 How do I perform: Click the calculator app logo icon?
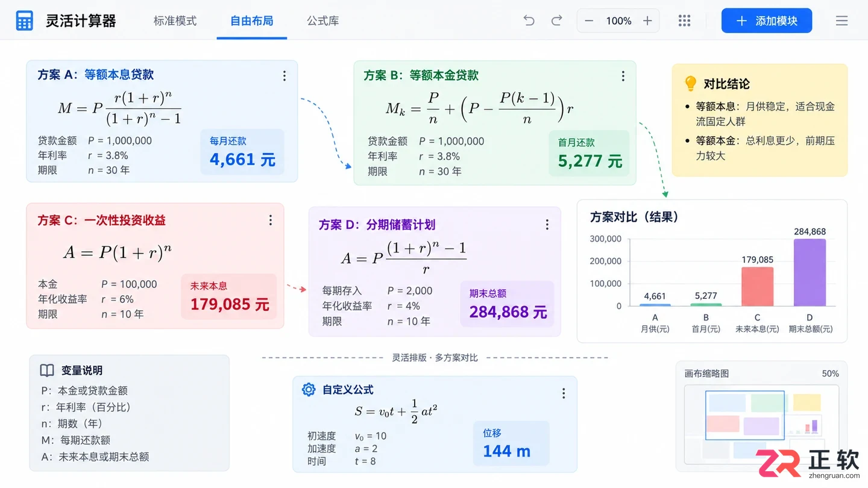[25, 20]
